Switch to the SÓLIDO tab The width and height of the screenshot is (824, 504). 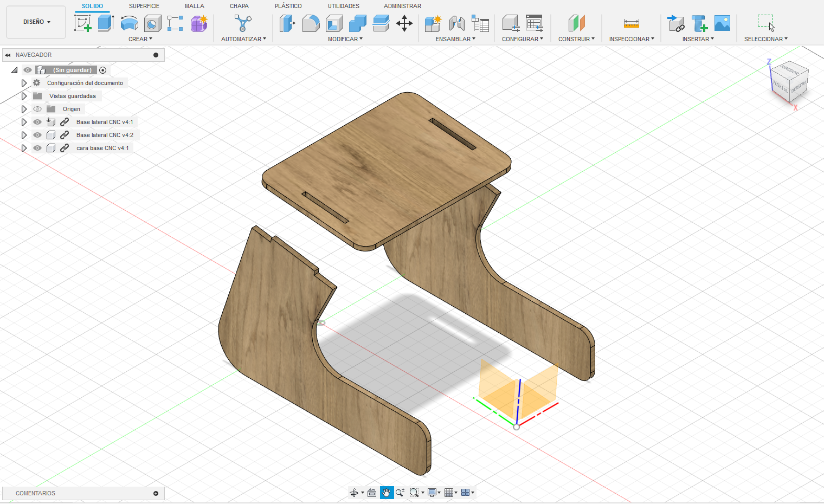92,6
